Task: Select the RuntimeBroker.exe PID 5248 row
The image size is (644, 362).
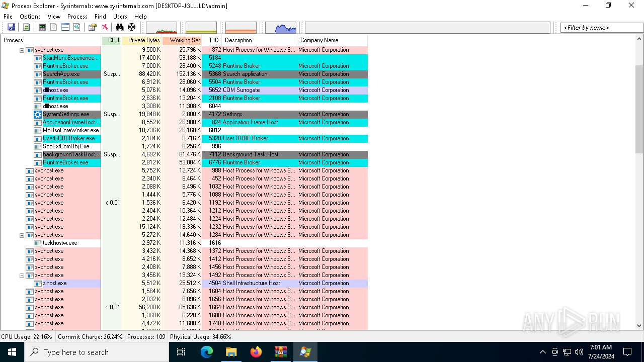Action: (x=184, y=66)
